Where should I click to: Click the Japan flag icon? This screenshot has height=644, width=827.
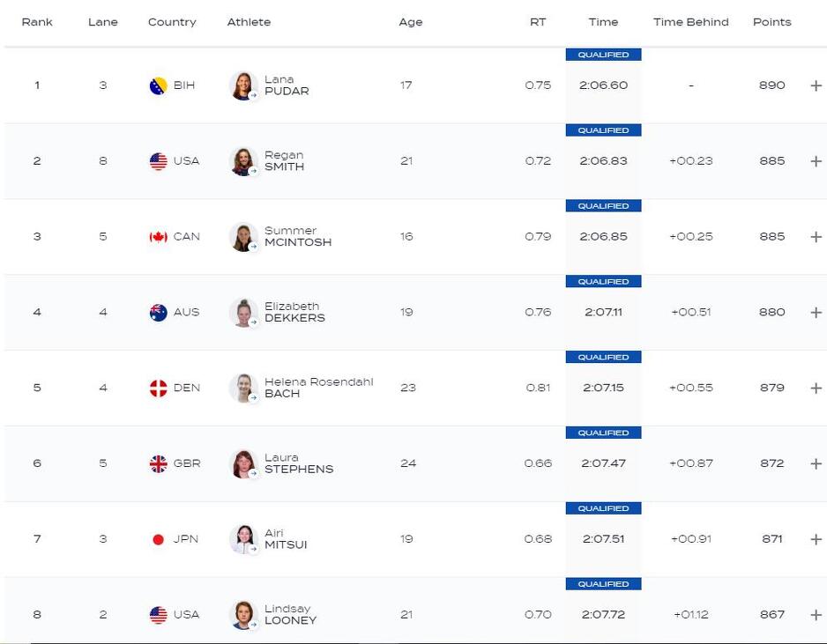[x=159, y=539]
